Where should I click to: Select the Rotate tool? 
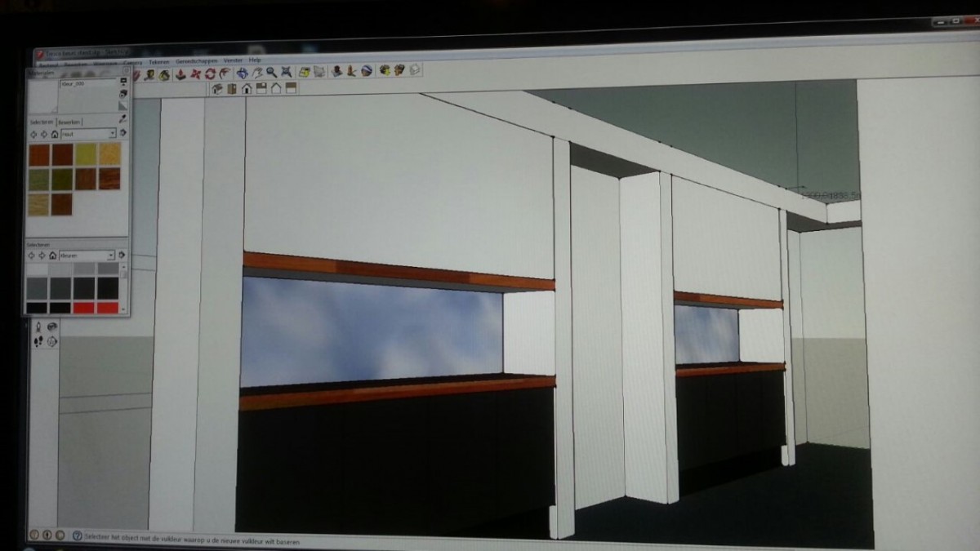(x=211, y=73)
